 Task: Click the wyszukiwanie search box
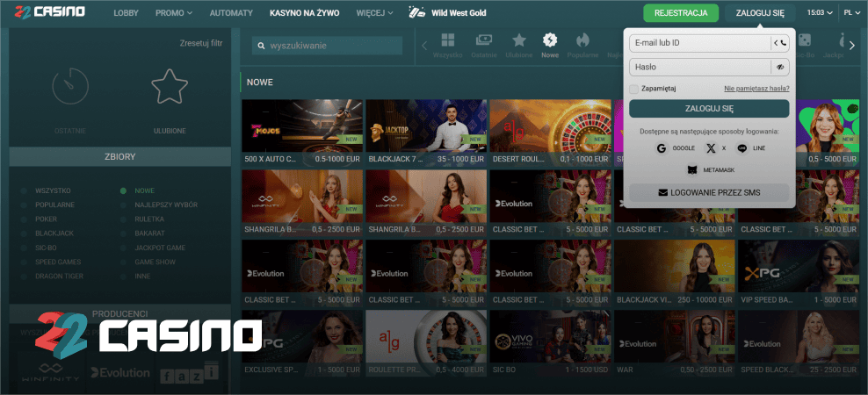point(327,46)
